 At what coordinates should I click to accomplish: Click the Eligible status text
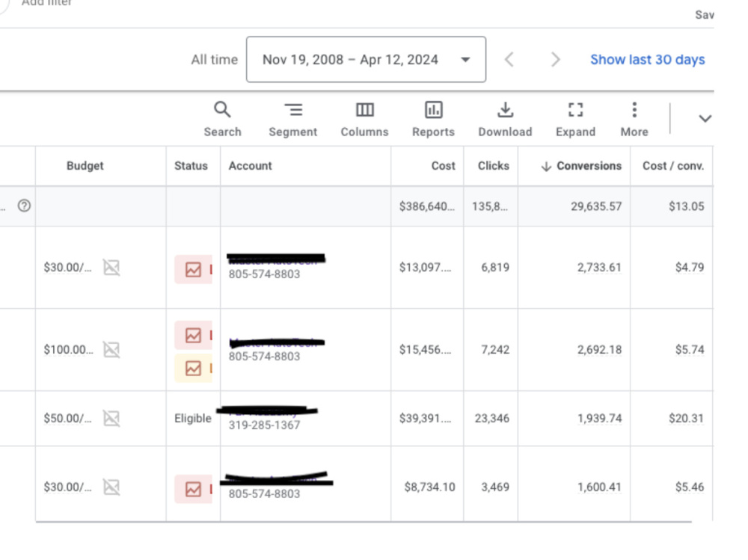click(x=193, y=419)
